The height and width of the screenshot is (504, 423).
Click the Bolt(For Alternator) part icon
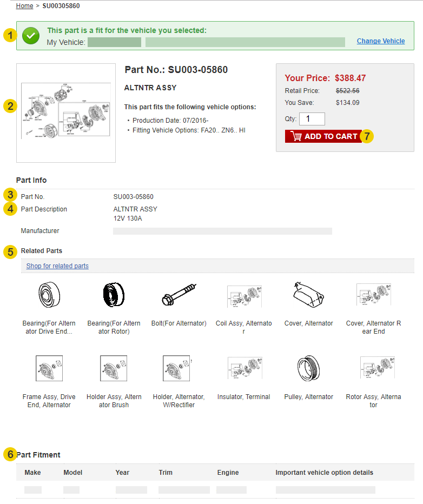[x=179, y=294]
